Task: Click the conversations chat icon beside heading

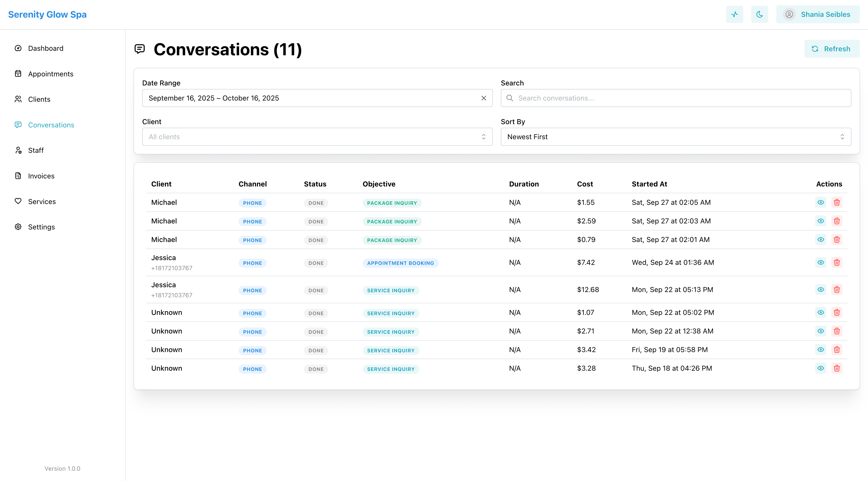Action: (x=139, y=49)
